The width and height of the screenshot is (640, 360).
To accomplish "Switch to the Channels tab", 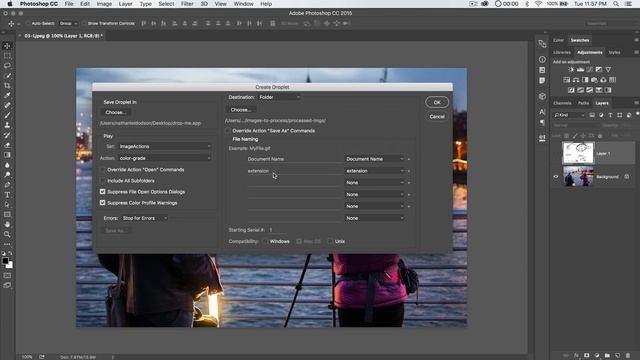I will tap(562, 103).
